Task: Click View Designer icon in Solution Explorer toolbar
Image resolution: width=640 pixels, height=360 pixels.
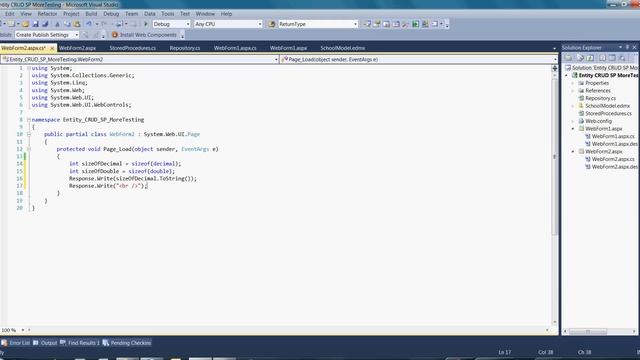Action: [612, 58]
